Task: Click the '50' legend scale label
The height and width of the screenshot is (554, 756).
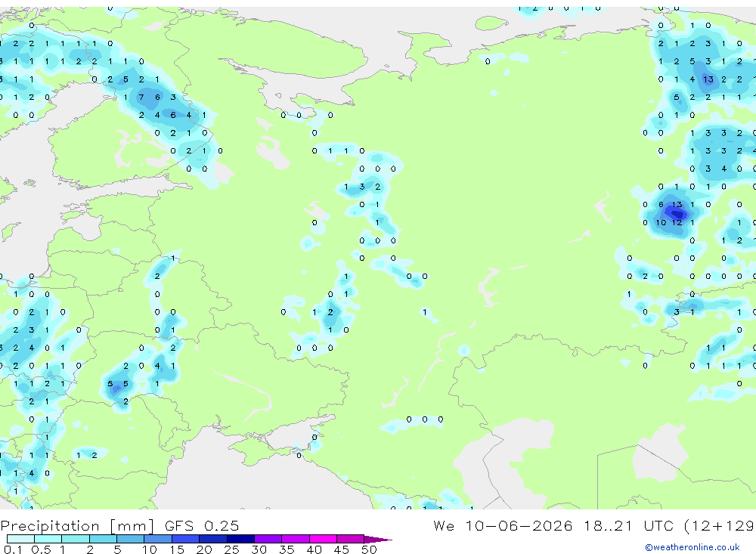Action: click(x=369, y=549)
